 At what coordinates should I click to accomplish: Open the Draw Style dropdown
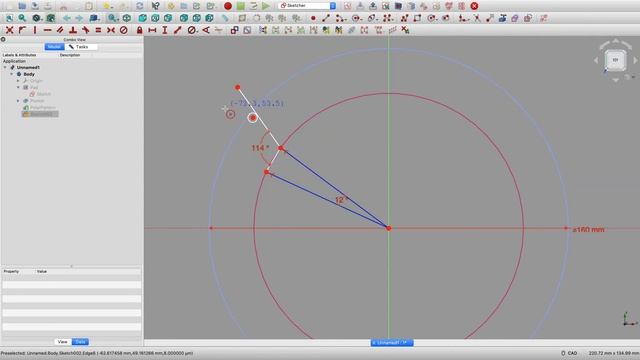(41, 19)
